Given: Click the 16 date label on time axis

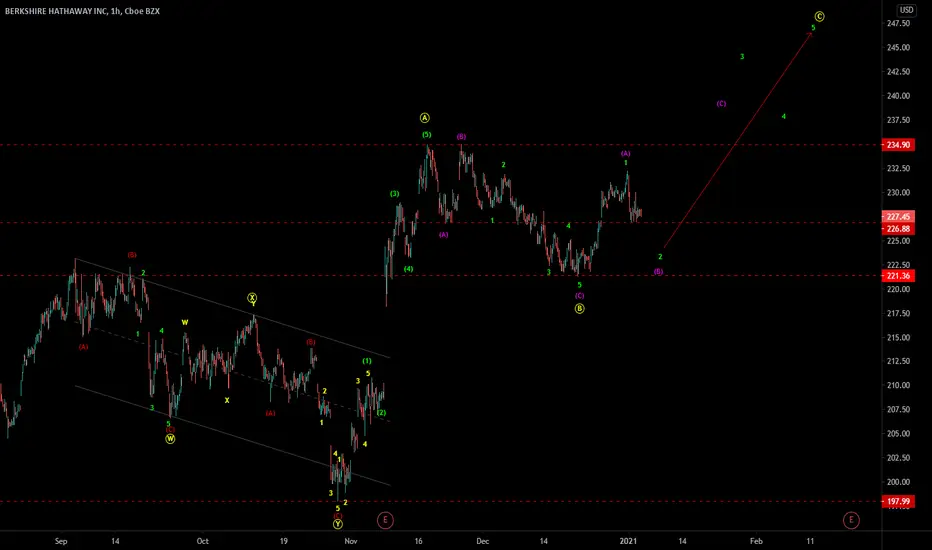Looking at the screenshot, I should point(418,541).
